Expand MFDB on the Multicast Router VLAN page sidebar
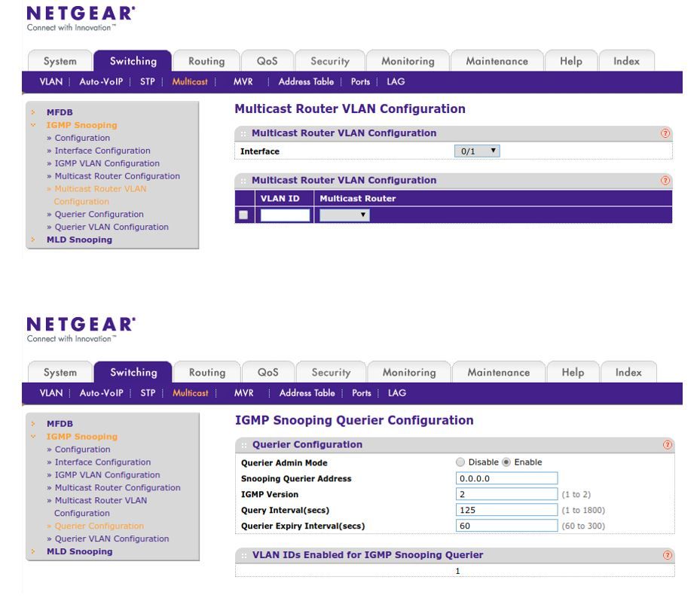Screen dimensions: 700x601 pyautogui.click(x=60, y=112)
